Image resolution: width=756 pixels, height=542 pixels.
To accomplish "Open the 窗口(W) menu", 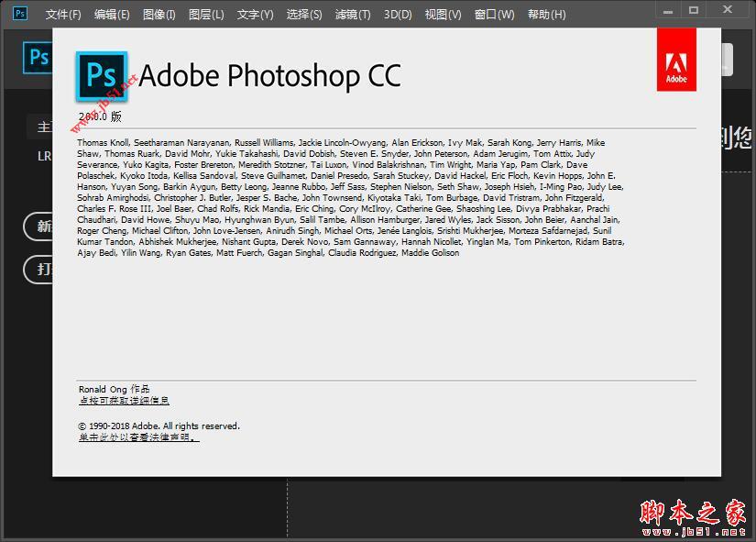I will point(494,15).
